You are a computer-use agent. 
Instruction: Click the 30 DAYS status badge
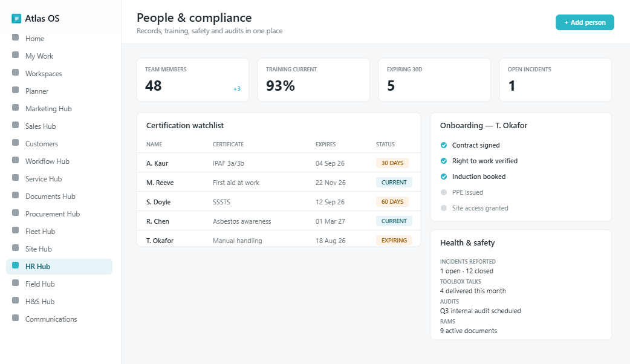(x=392, y=163)
